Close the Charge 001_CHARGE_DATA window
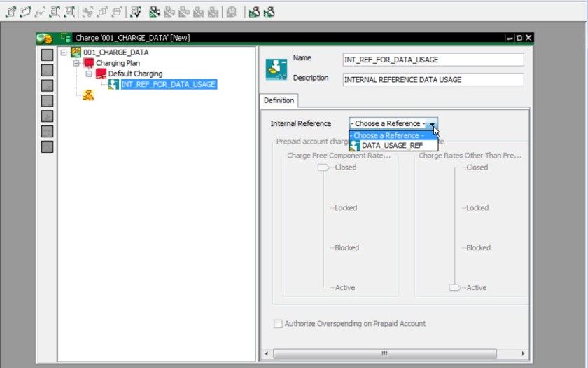This screenshot has width=588, height=368. 528,38
